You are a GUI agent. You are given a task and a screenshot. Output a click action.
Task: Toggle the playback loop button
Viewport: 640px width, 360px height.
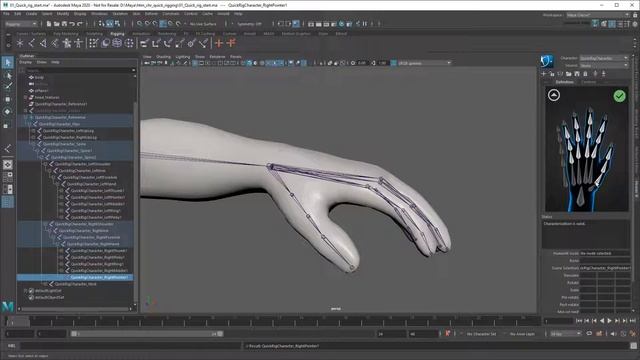(x=589, y=334)
